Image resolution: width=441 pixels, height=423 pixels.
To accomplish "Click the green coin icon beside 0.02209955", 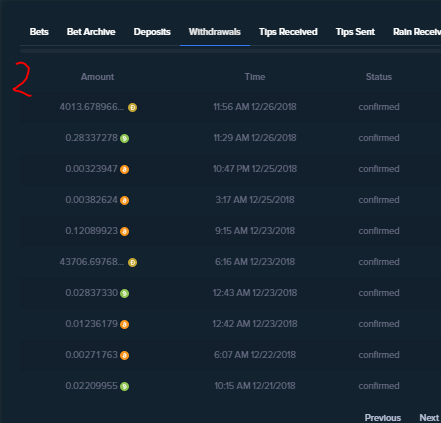I will [124, 386].
